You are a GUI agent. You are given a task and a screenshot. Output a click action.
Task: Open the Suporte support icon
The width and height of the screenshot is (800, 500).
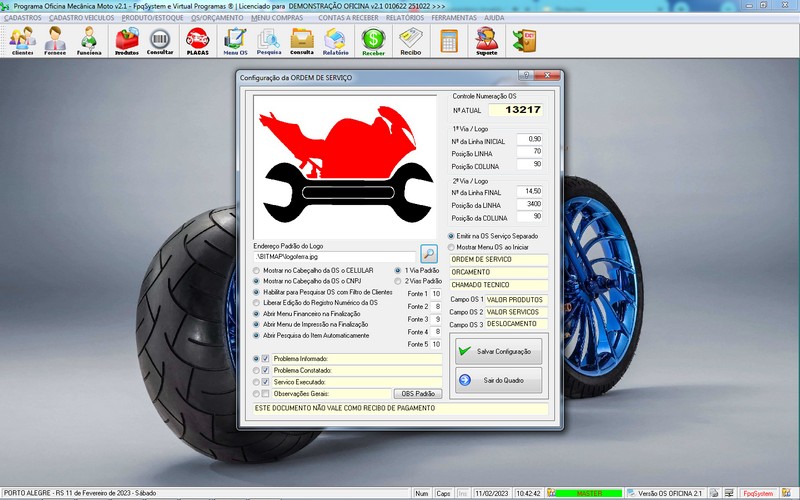(x=487, y=41)
